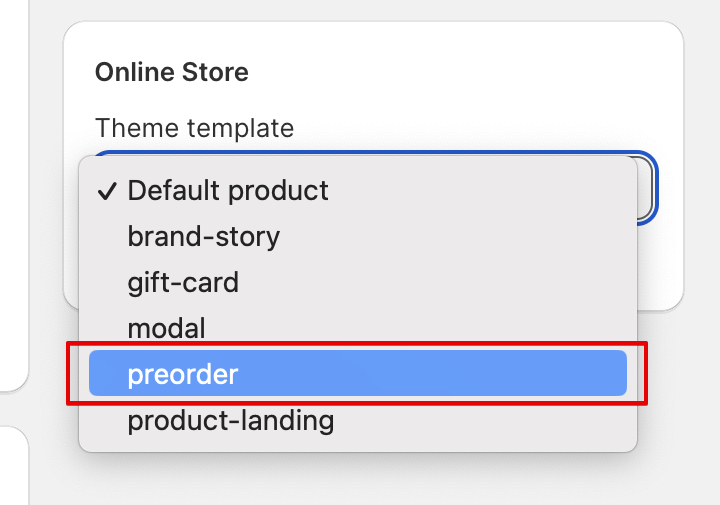Set the theme template to gift-card

point(183,283)
